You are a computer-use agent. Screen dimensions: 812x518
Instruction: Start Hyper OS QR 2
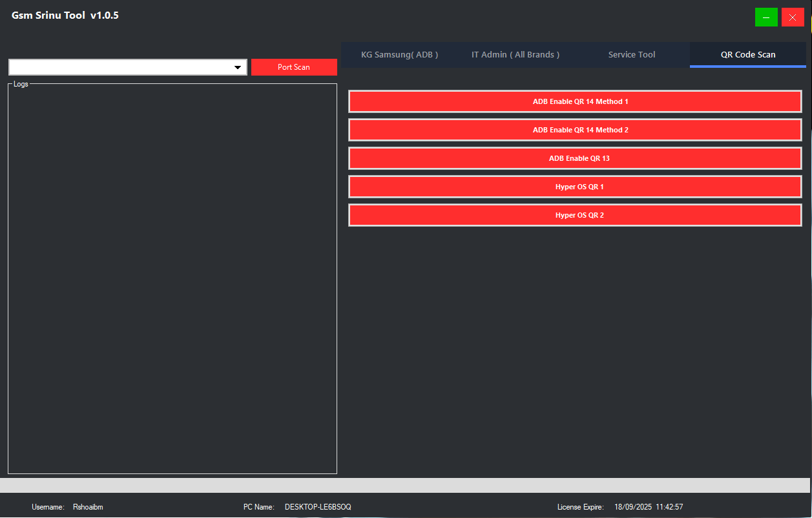coord(574,214)
